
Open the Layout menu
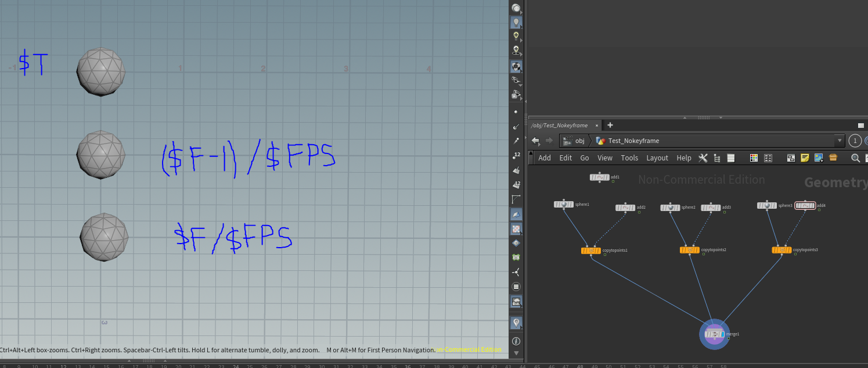click(x=657, y=158)
